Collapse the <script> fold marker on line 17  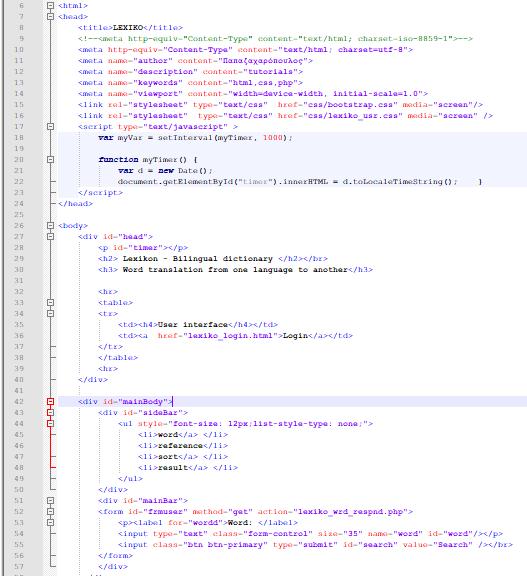51,126
